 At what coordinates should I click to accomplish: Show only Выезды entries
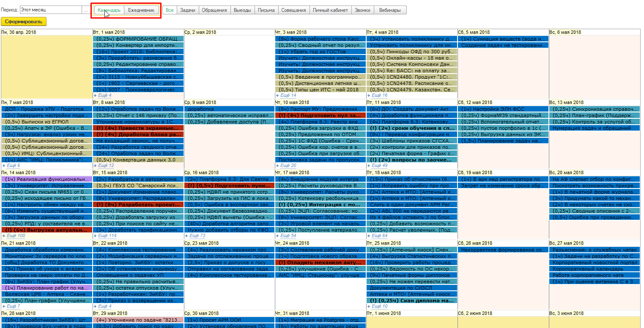pos(242,10)
